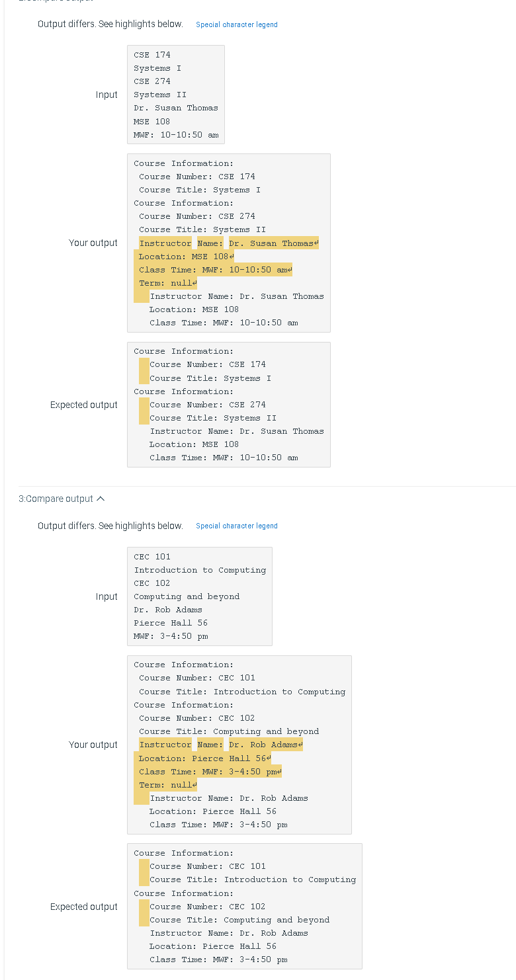Viewport: 516px width, 980px height.
Task: Open the first Special character legend
Action: point(236,24)
